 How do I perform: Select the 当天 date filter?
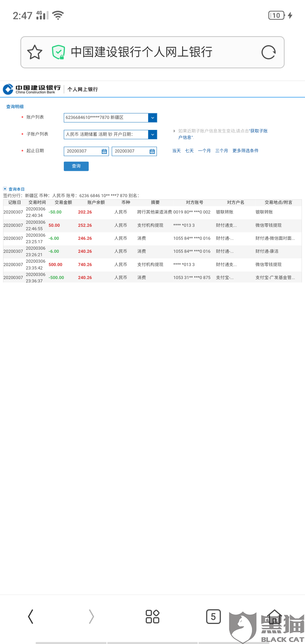tap(177, 151)
